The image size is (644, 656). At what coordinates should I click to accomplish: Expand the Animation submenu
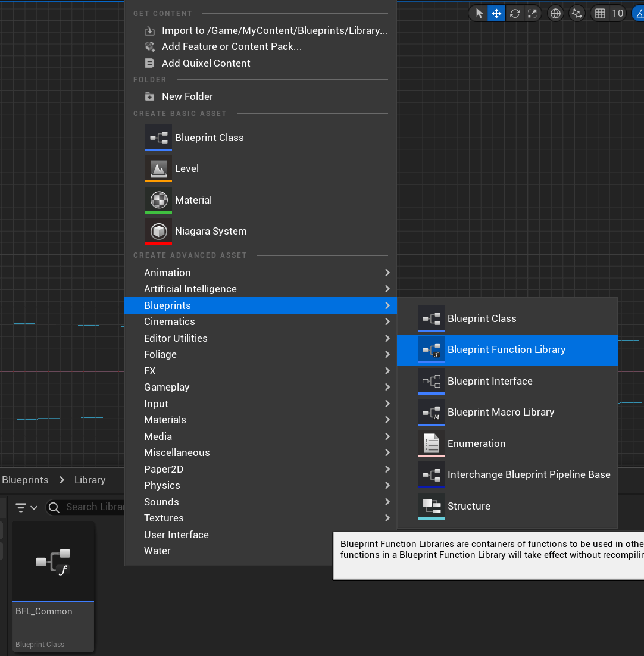click(261, 273)
